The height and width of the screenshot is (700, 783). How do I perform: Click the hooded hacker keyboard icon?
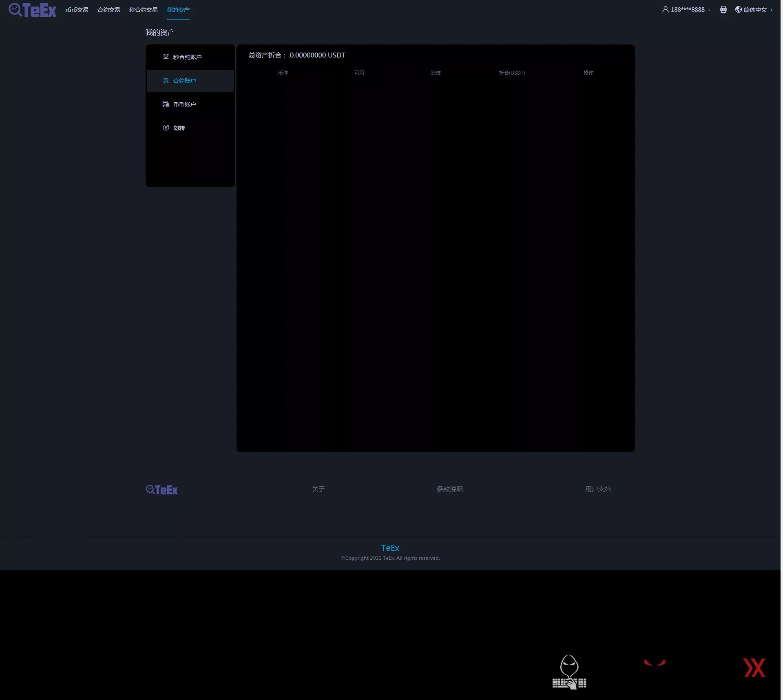tap(569, 672)
